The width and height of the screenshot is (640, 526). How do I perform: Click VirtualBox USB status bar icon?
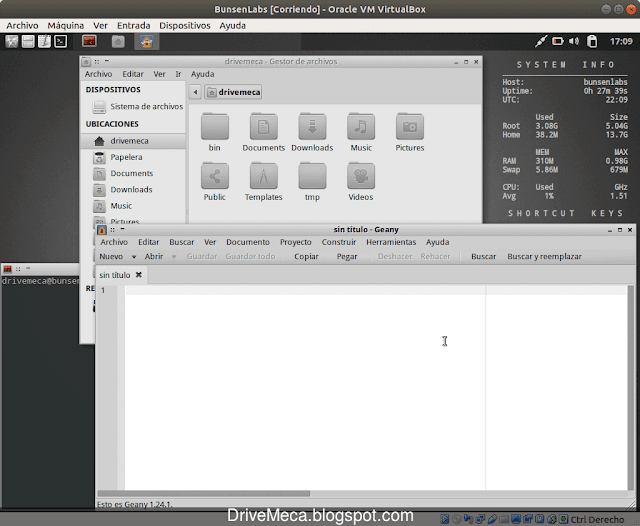[492, 519]
